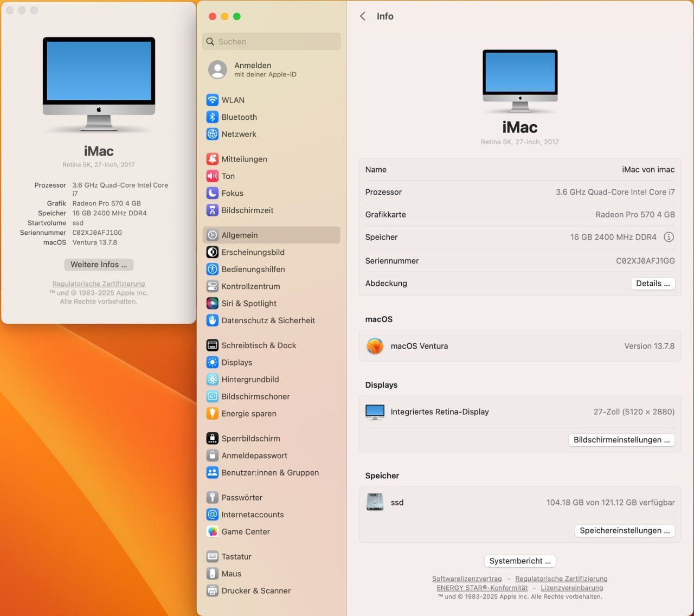Click Weitere Infos ... in About window
This screenshot has height=616, width=694.
(x=99, y=265)
